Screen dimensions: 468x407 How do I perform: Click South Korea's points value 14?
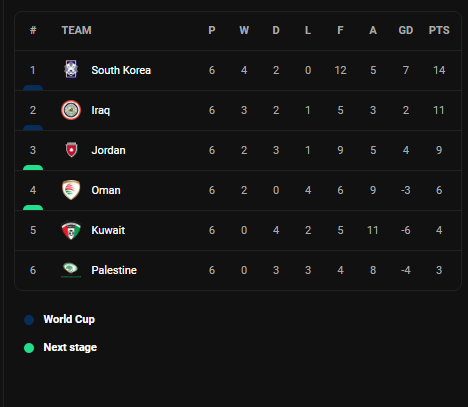[x=439, y=70]
